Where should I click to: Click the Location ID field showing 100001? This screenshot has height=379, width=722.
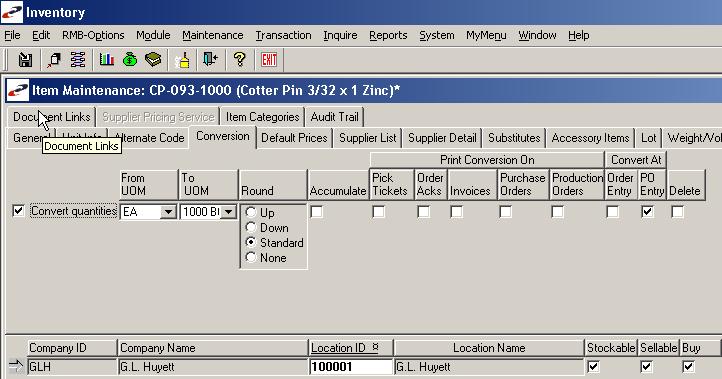click(351, 367)
